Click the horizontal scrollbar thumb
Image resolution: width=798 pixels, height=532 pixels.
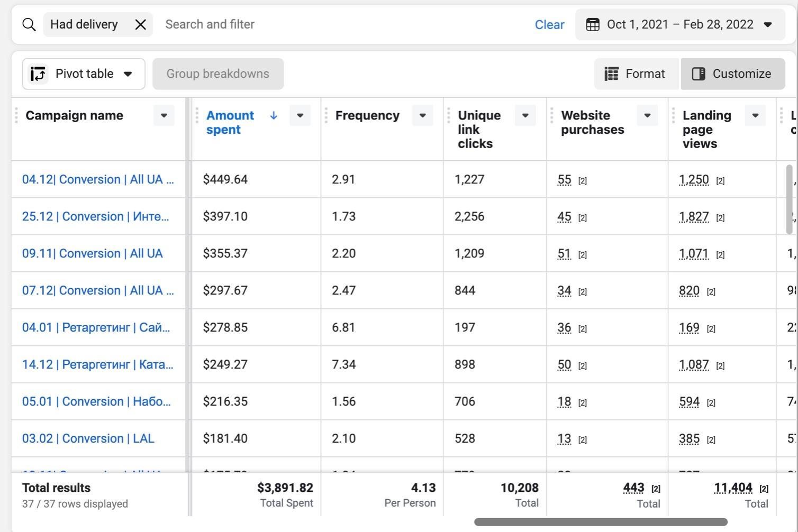pos(601,522)
